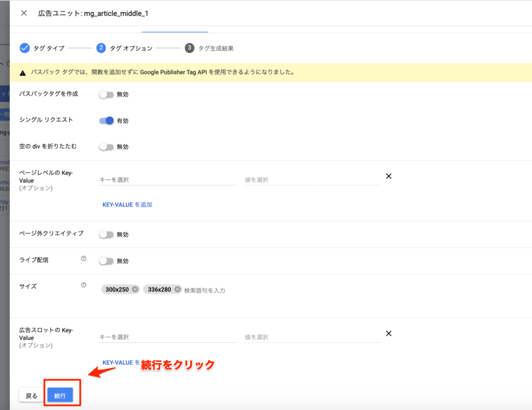Open help icon next to ライブ配信

[x=84, y=258]
